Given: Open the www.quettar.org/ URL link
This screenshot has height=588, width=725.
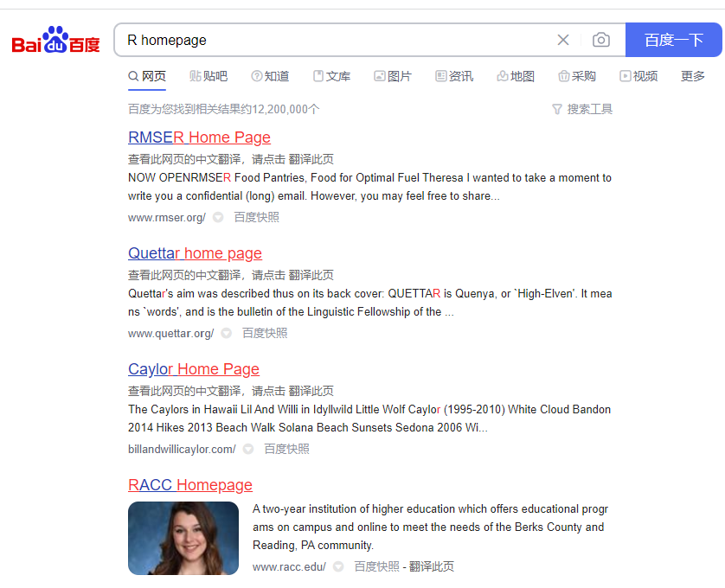Looking at the screenshot, I should (170, 333).
